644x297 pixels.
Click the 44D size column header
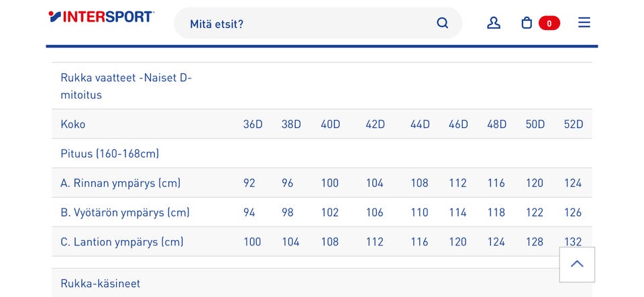click(x=420, y=124)
